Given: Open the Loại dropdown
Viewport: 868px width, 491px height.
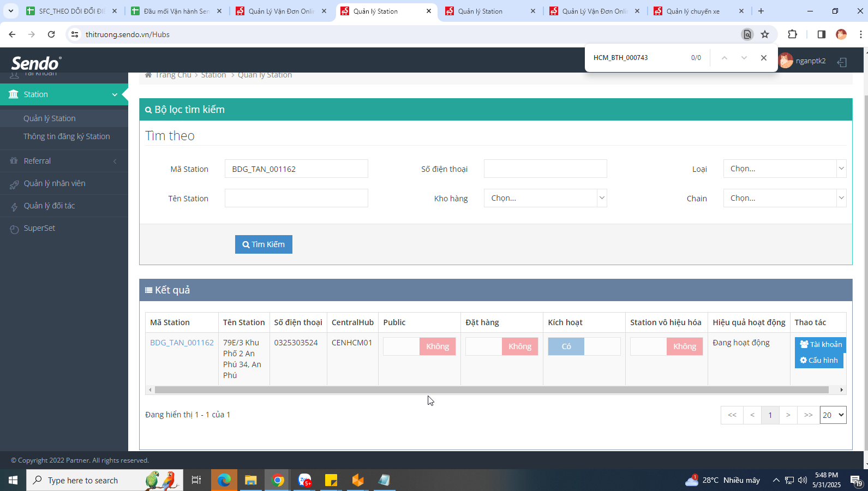Looking at the screenshot, I should pyautogui.click(x=785, y=169).
